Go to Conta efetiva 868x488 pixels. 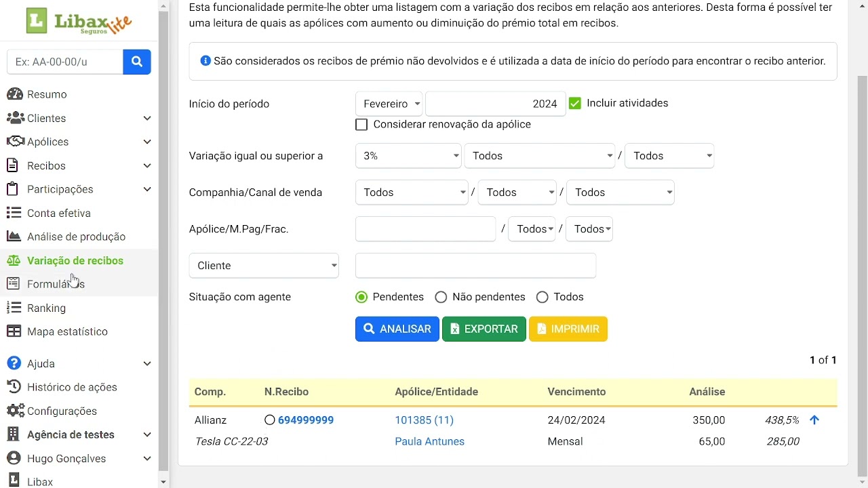pyautogui.click(x=59, y=213)
